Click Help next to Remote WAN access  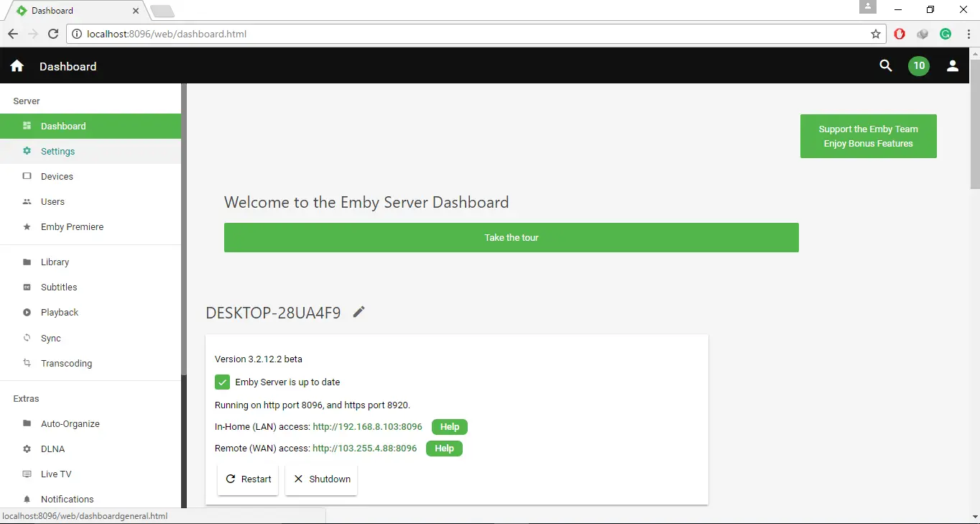pyautogui.click(x=444, y=449)
